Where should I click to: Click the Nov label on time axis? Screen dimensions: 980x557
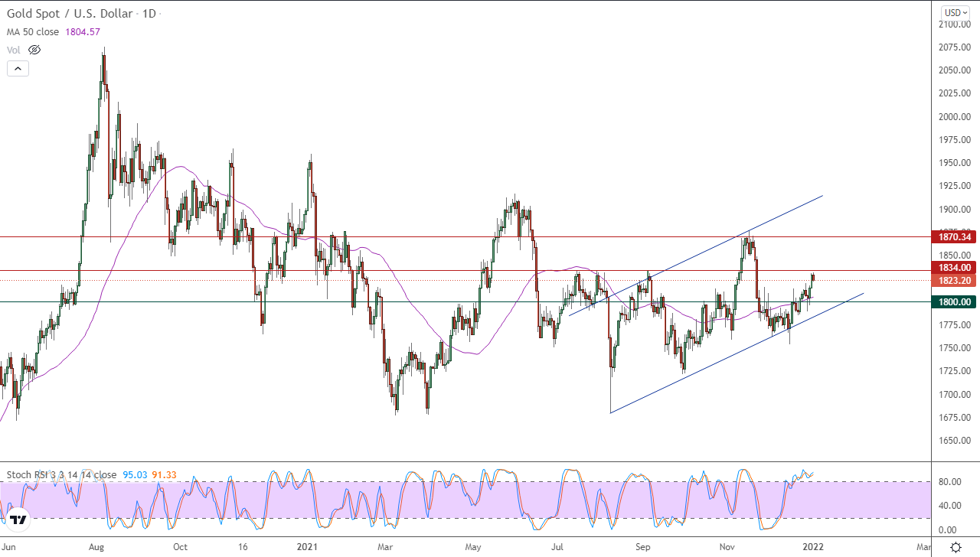(x=728, y=547)
